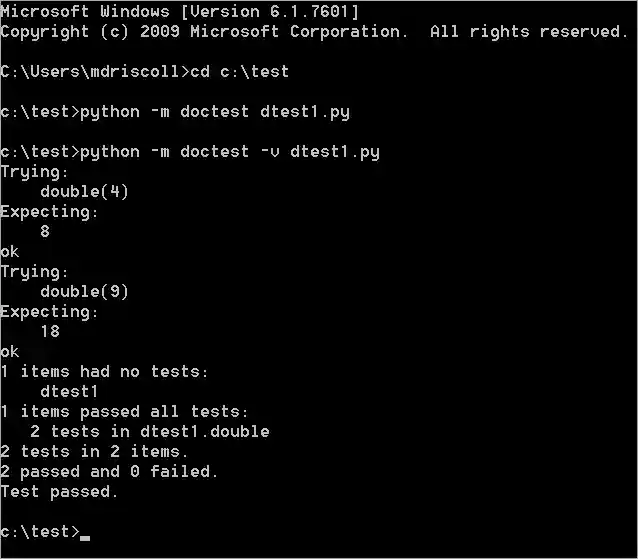638x559 pixels.
Task: Click the '1 items passed all tests' line
Action: click(125, 412)
